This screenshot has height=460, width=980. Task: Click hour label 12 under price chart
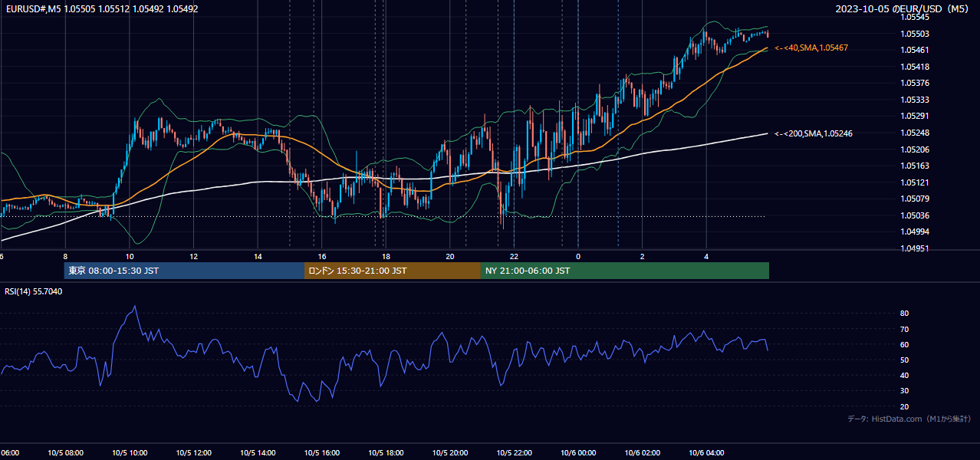click(x=194, y=256)
